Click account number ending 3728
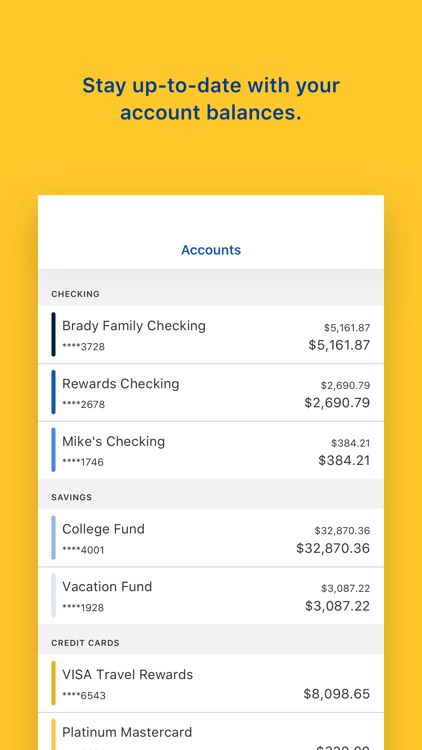422x750 pixels. pyautogui.click(x=83, y=347)
